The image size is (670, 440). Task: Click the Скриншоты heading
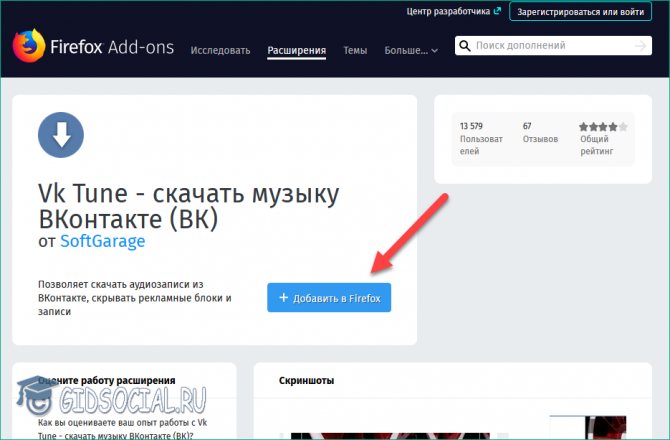coord(306,380)
